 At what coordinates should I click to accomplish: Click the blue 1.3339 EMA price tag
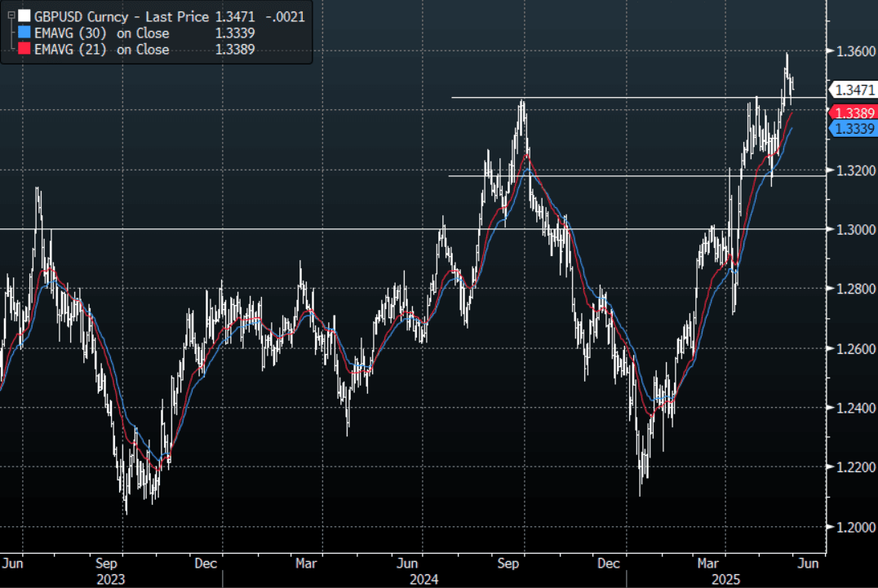tap(853, 129)
